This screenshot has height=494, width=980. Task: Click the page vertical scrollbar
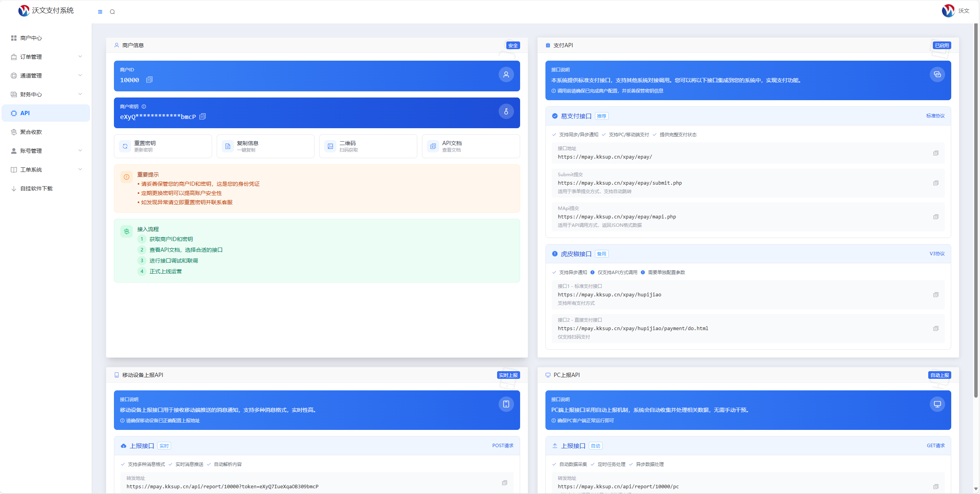(x=976, y=211)
